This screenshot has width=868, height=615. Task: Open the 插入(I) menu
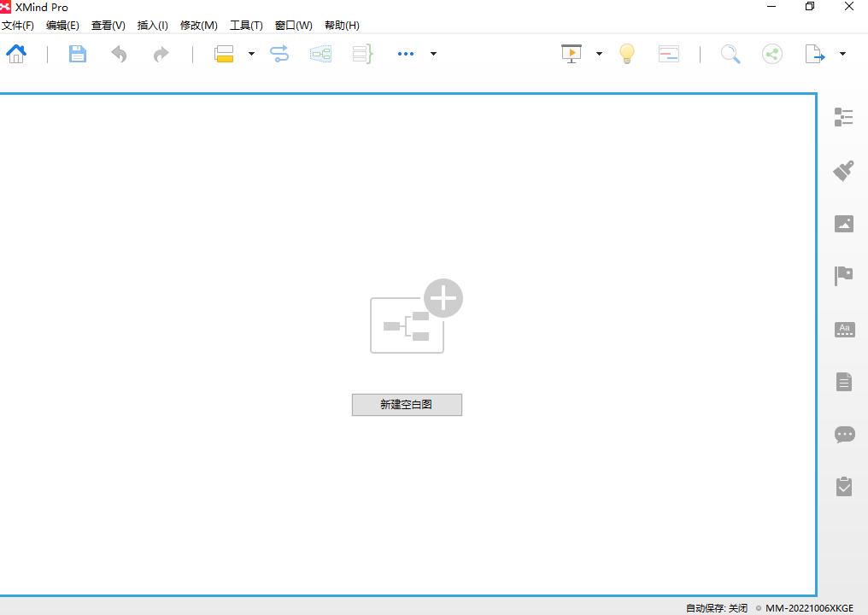153,26
